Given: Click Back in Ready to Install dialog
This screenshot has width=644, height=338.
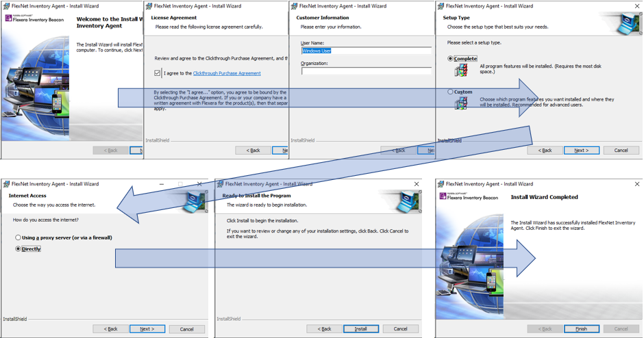Looking at the screenshot, I should (x=325, y=329).
